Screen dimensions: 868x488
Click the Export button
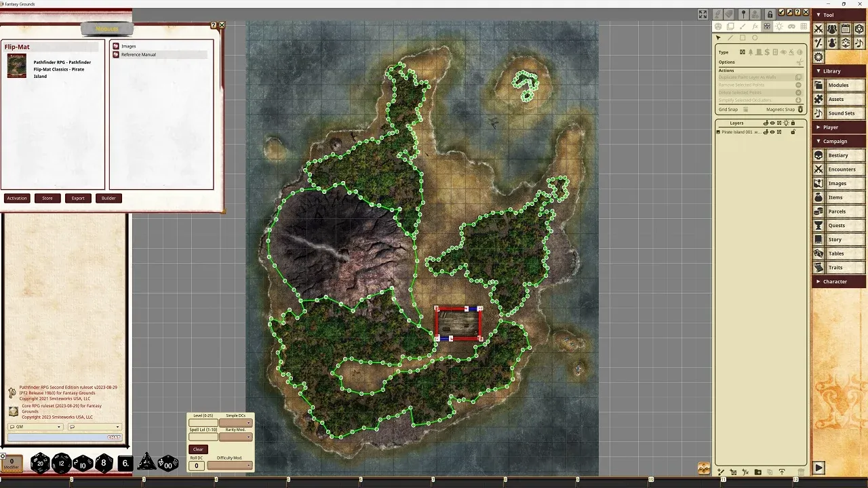(x=78, y=198)
